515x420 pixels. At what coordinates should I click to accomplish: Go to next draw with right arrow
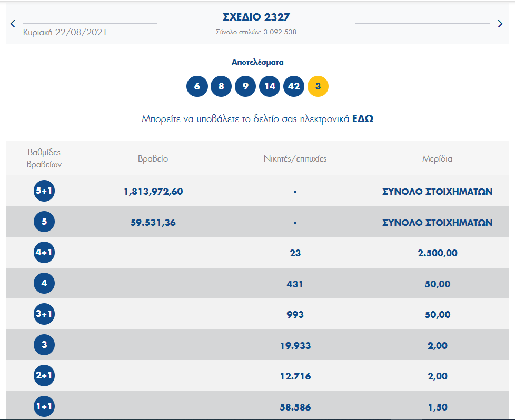[x=500, y=24]
